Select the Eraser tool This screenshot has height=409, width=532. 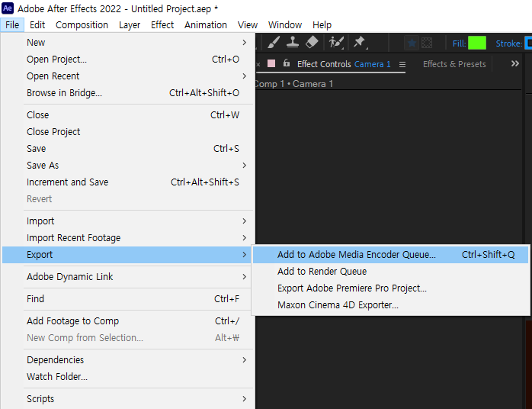(x=312, y=43)
